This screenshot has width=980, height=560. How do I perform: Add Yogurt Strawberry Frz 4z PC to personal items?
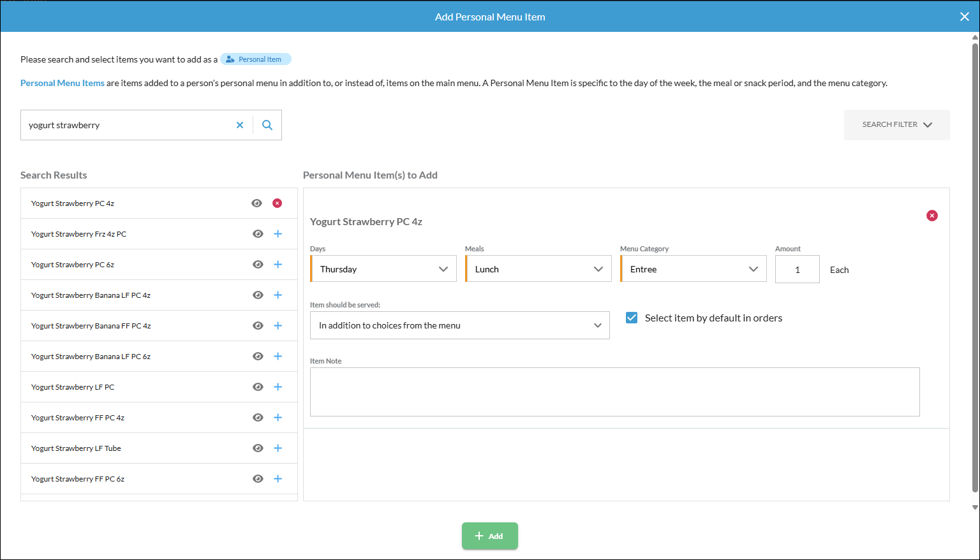278,233
